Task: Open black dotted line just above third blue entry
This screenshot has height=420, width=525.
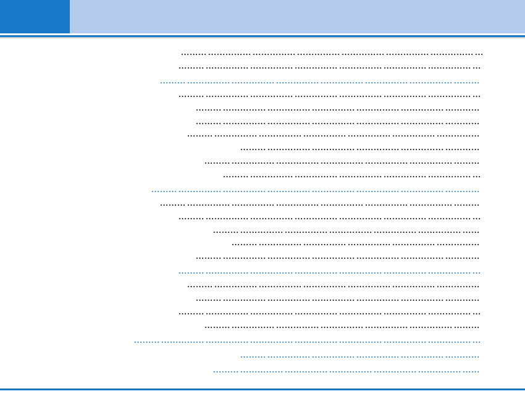Action: 337,258
